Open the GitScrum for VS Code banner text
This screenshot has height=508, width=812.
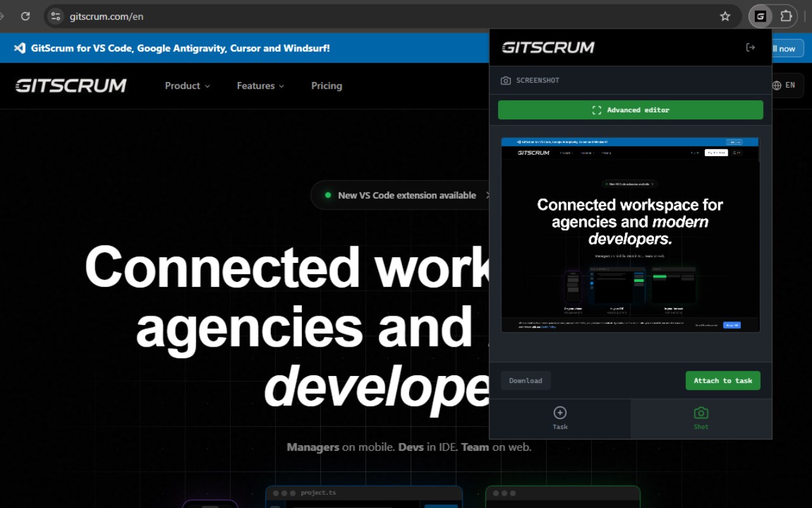point(180,48)
